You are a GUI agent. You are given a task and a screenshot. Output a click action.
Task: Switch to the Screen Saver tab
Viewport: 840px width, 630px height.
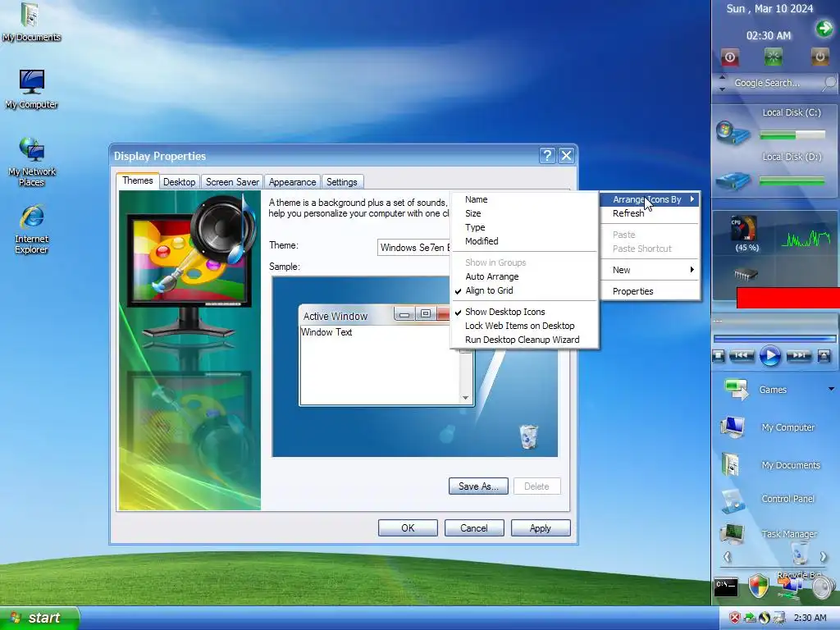coord(232,182)
